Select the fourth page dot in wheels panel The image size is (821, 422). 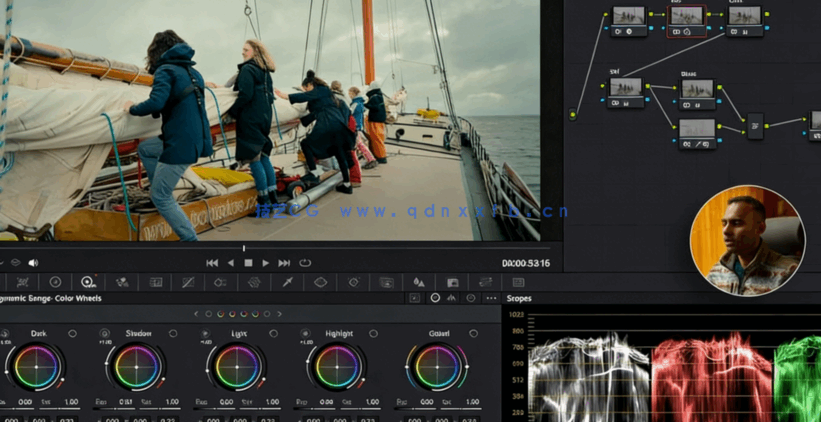pos(243,314)
